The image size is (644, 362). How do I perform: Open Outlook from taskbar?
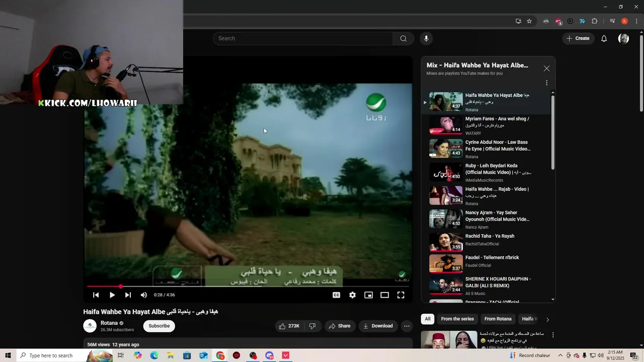pos(203,355)
